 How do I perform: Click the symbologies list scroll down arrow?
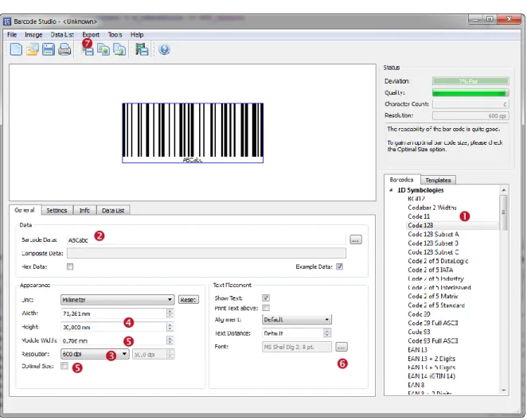click(503, 390)
